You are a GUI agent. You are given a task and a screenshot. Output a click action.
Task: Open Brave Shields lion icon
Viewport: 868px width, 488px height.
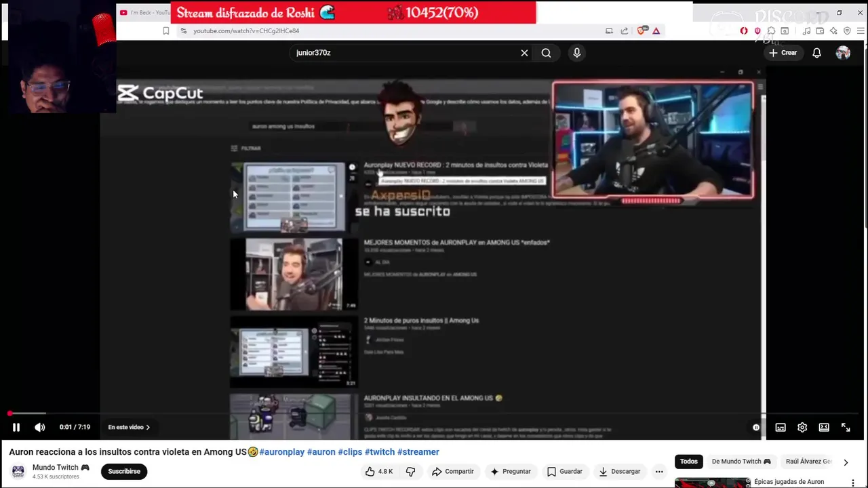(x=642, y=30)
